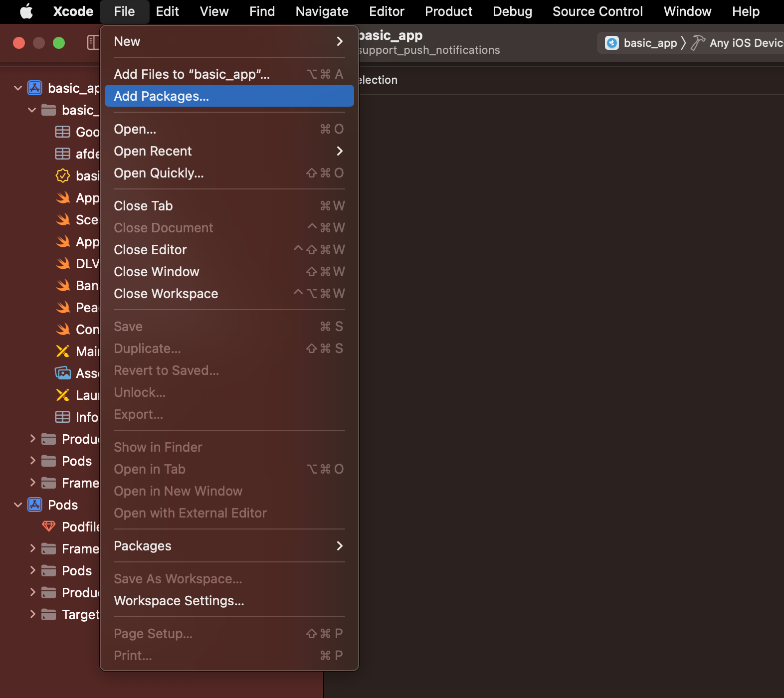Open the Product menu
Image resolution: width=784 pixels, height=698 pixels.
point(449,11)
